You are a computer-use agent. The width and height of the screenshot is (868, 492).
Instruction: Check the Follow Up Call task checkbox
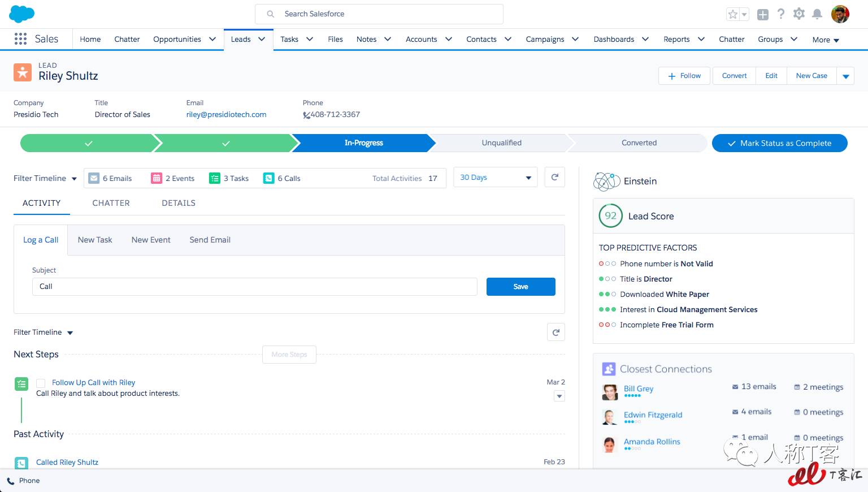click(x=41, y=383)
